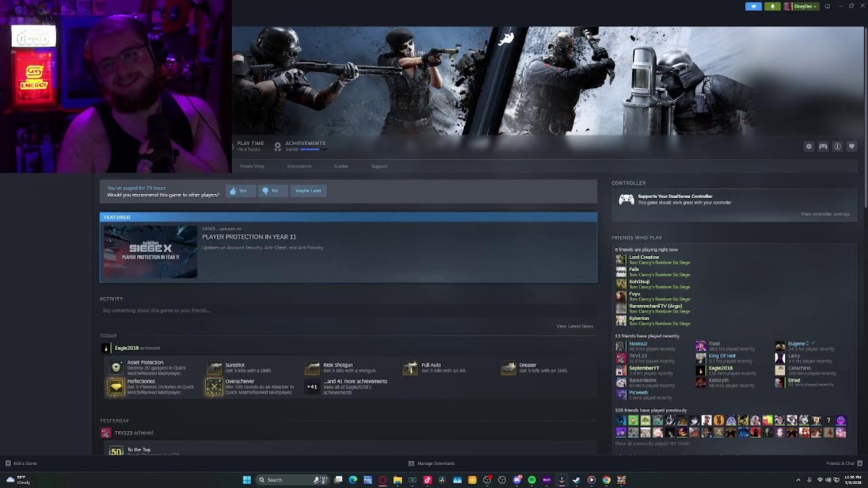Show hidden system tray icons chevron
868x488 pixels.
[x=798, y=480]
